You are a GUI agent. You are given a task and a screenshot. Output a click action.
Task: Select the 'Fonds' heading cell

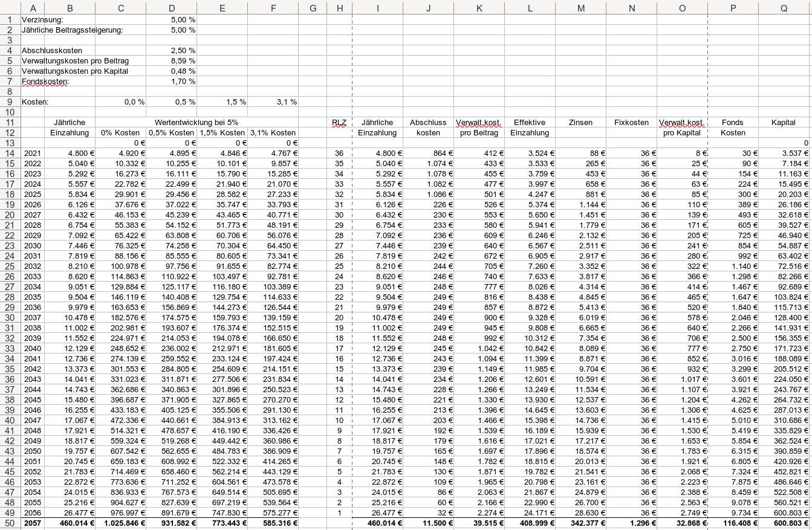pos(733,122)
